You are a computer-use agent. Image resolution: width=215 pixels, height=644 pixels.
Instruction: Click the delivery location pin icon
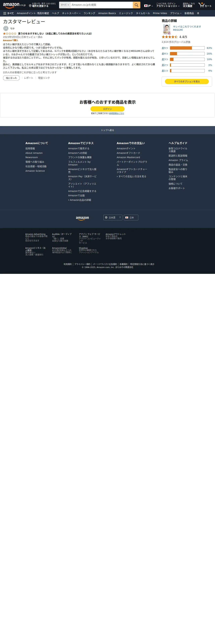[x=30, y=6]
